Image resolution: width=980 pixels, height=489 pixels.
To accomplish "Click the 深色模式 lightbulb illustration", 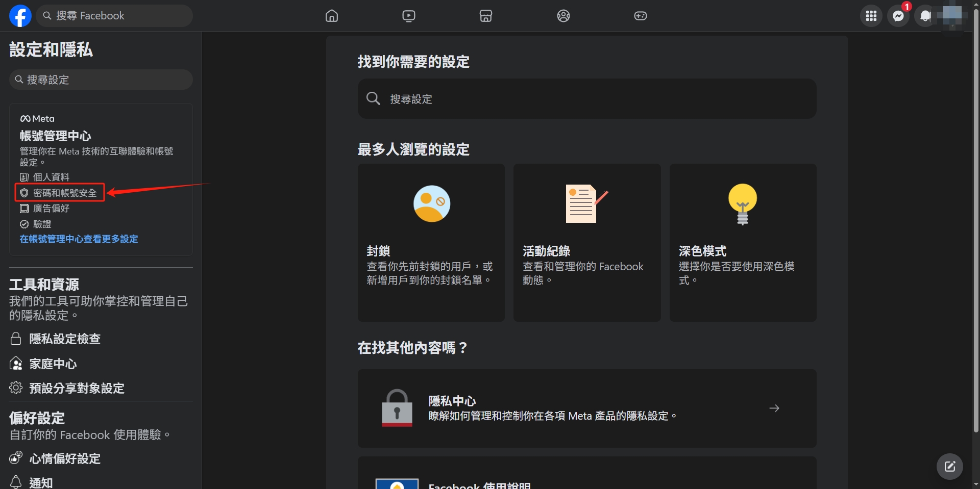I will click(743, 204).
